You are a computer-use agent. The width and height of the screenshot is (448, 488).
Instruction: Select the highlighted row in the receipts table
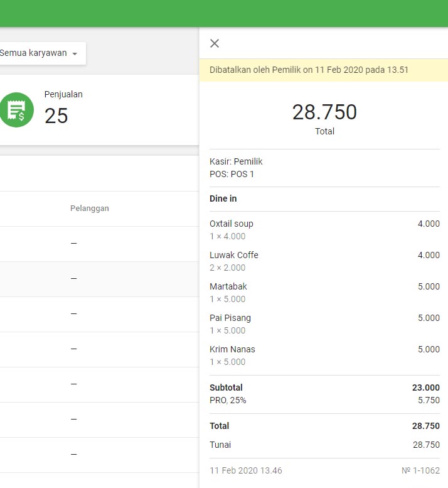pos(94,278)
